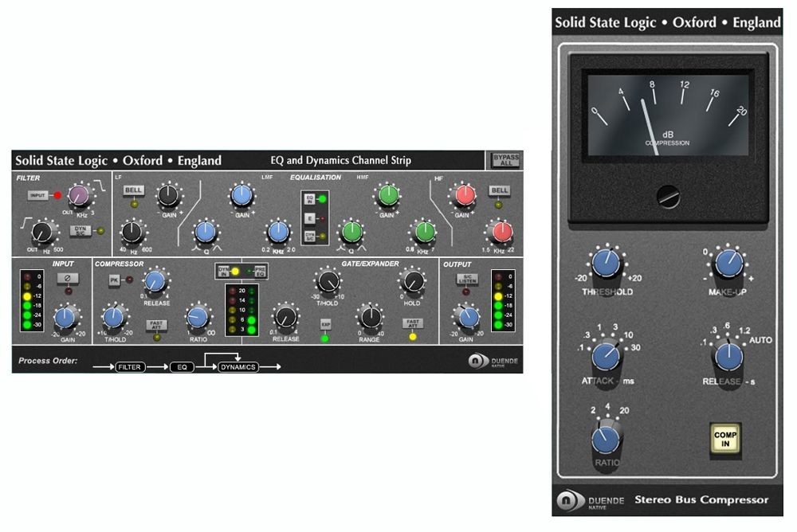Click the BYPASS ALL button
This screenshot has height=532, width=797.
506,160
